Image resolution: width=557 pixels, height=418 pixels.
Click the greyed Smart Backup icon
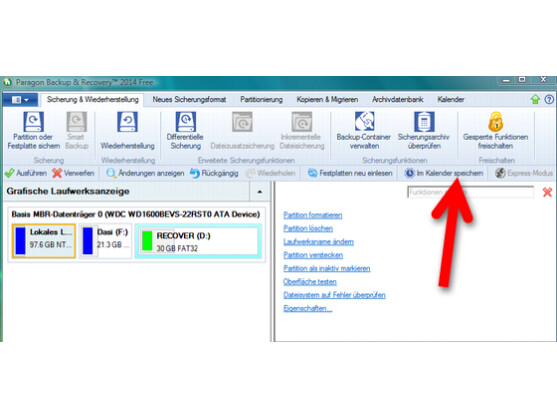76,122
